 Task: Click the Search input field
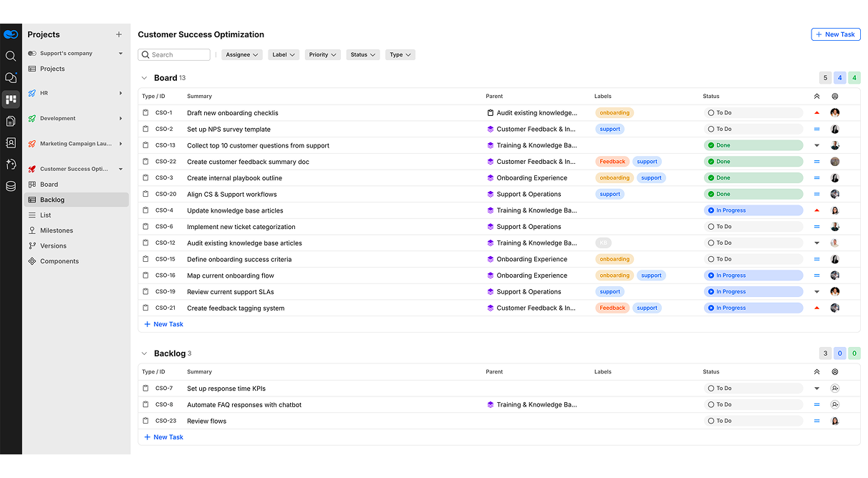174,55
